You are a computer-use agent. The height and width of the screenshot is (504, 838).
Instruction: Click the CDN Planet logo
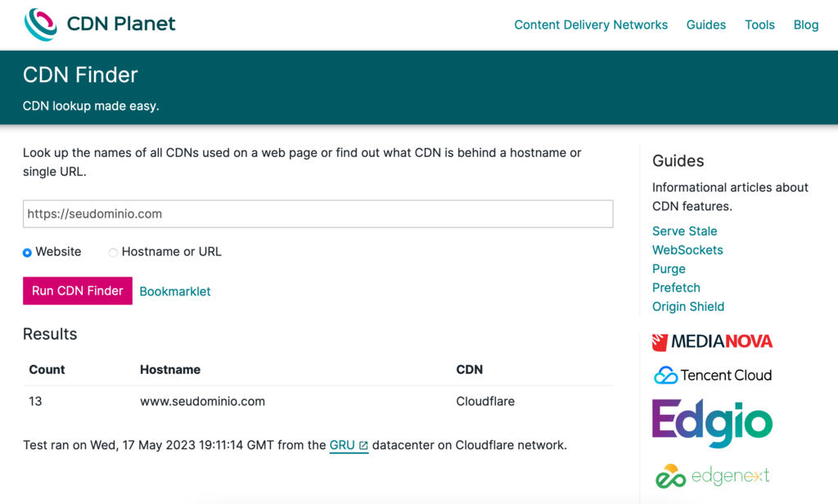tap(98, 24)
